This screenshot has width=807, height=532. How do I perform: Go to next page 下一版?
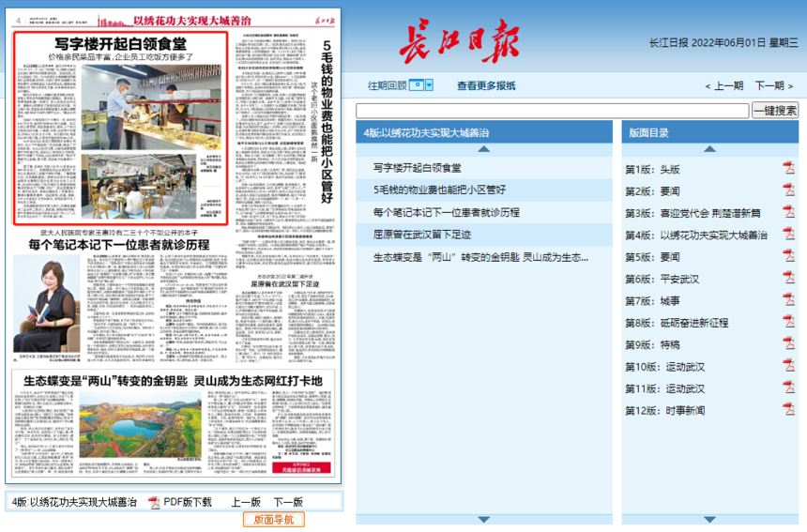288,502
